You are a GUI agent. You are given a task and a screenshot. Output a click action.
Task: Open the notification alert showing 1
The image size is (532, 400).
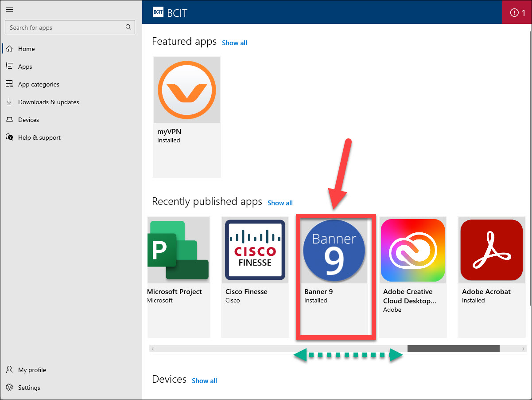(517, 12)
